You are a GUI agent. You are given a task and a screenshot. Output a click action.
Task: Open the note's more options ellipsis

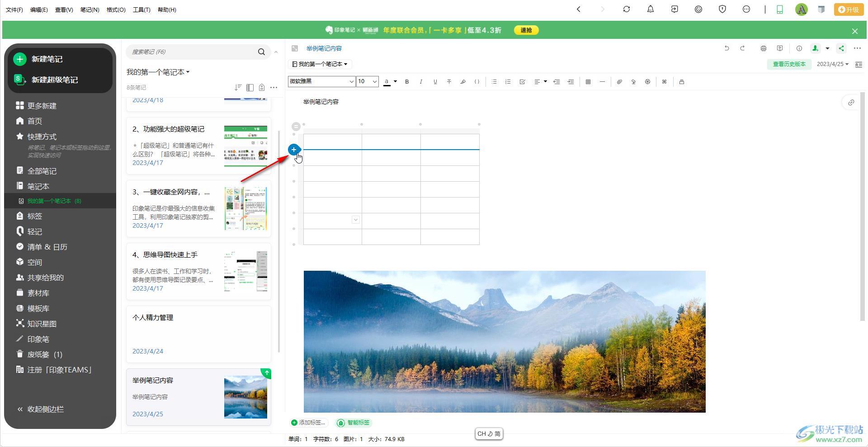pyautogui.click(x=857, y=48)
